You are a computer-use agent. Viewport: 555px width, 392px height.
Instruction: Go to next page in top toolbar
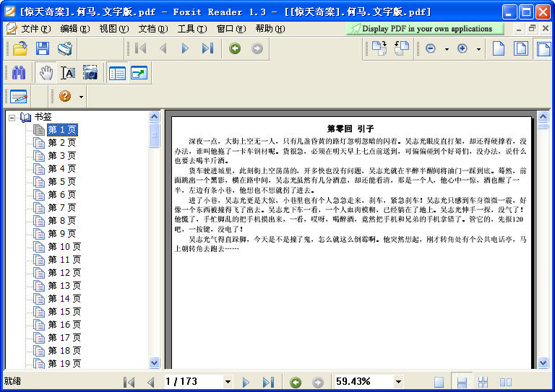[185, 48]
